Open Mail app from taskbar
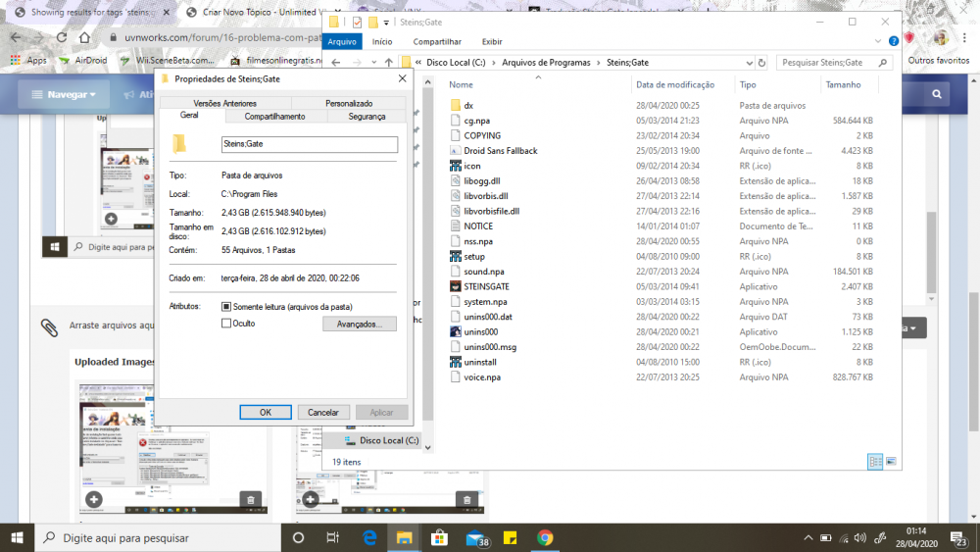This screenshot has height=552, width=980. click(476, 537)
